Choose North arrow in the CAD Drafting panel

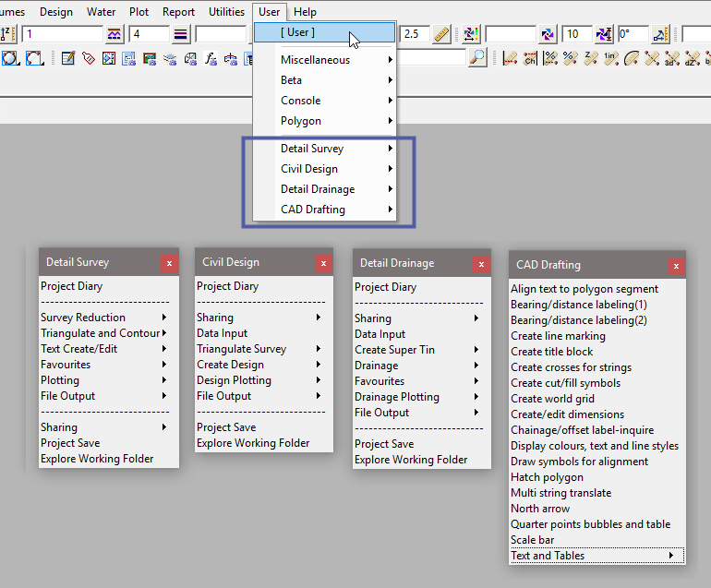pos(540,509)
